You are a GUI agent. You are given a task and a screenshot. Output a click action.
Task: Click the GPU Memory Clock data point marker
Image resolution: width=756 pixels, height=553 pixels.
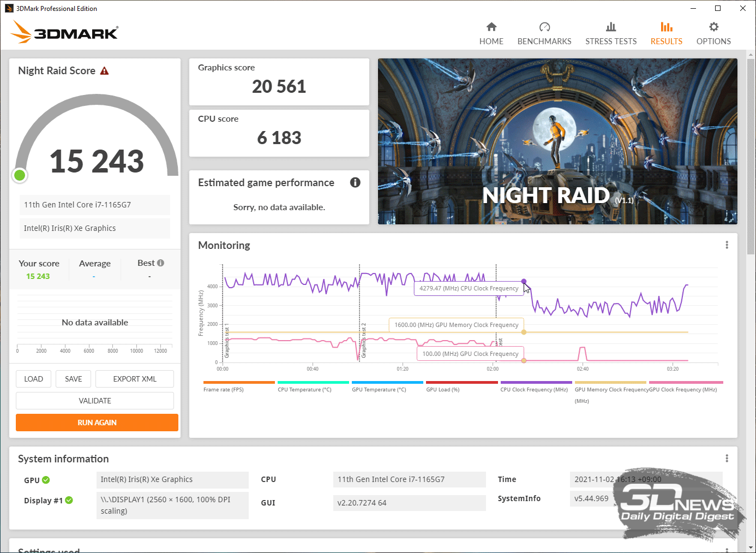point(524,332)
